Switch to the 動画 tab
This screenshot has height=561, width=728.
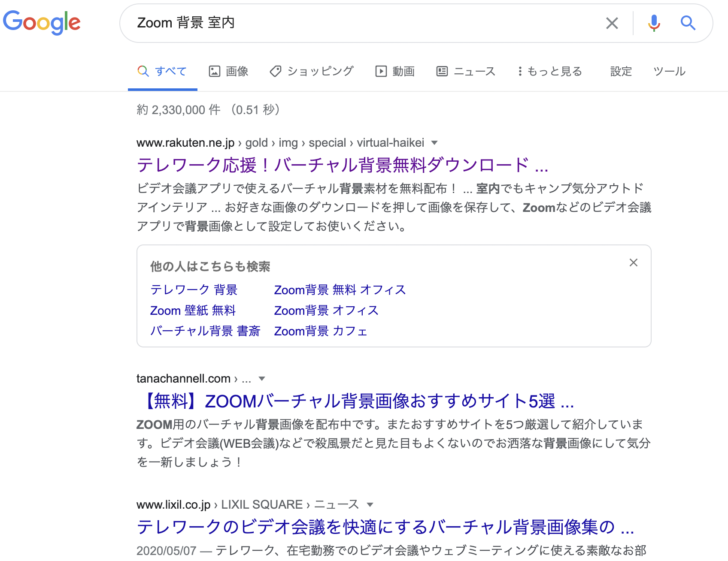click(395, 71)
